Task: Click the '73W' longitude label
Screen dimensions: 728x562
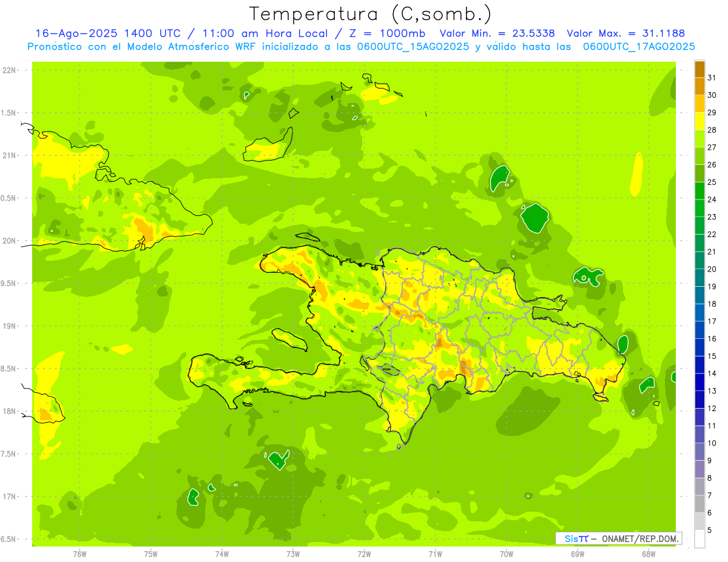Action: (x=293, y=554)
